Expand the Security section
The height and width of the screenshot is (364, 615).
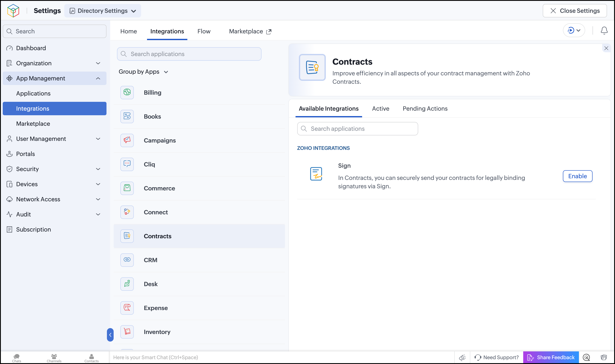pyautogui.click(x=54, y=169)
